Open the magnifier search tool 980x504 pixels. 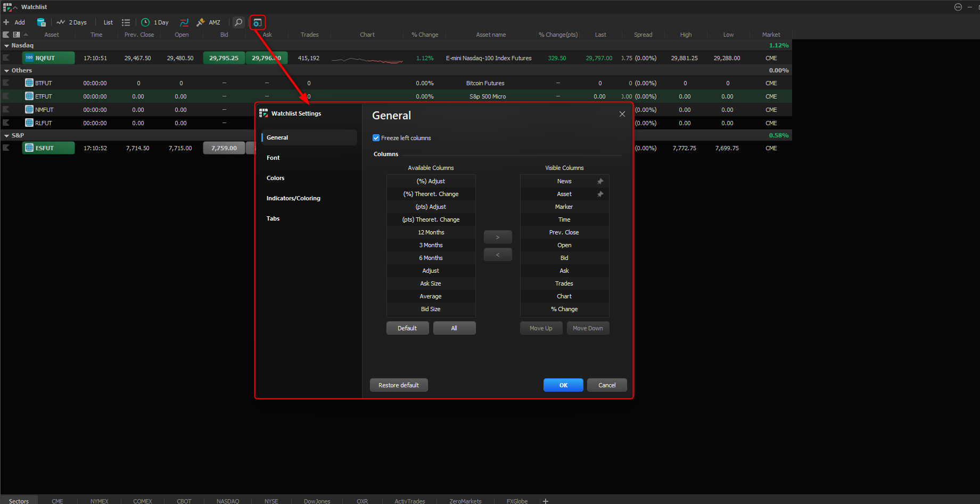point(238,22)
